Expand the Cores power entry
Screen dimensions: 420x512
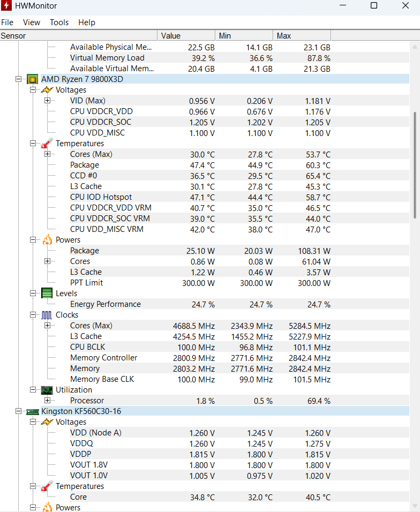tap(47, 261)
